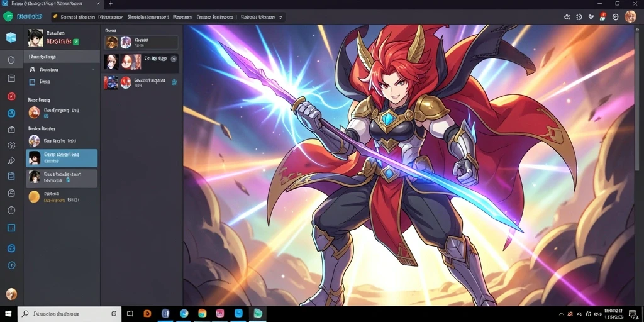This screenshot has height=322, width=644.
Task: Open the briefcase icon in left sidebar
Action: tap(11, 130)
